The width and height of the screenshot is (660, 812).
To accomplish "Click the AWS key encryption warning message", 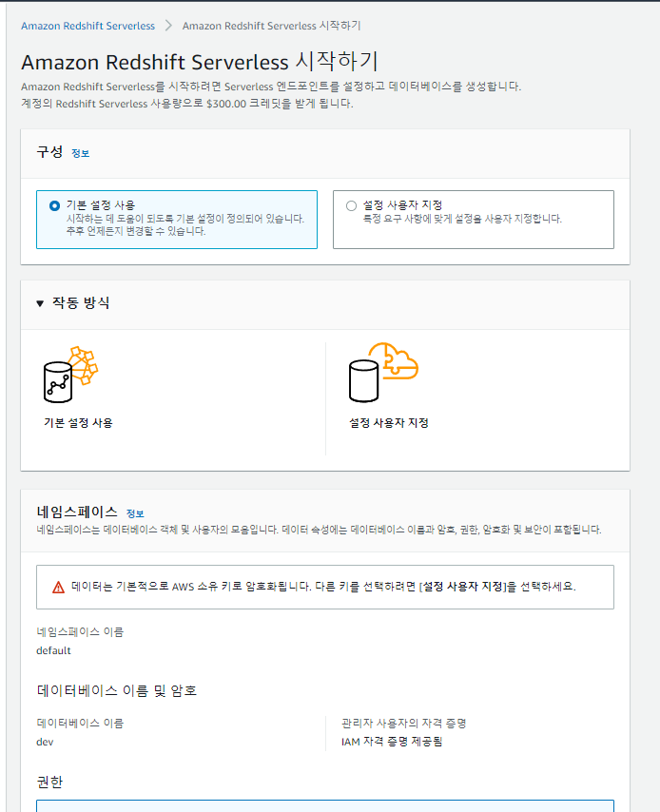I will (x=323, y=587).
